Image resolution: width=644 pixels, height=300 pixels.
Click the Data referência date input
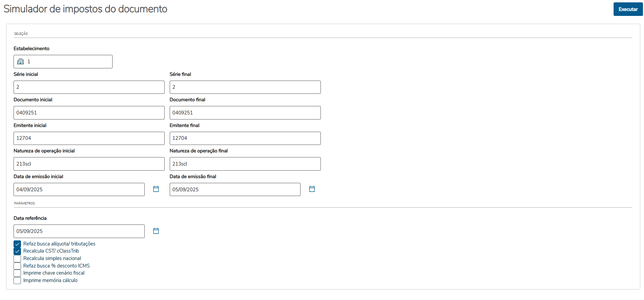coord(79,231)
